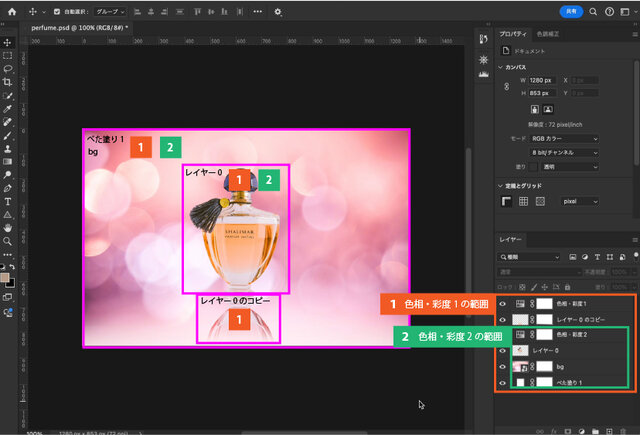
Task: Switch to the 色調補正 tab
Action: [549, 33]
